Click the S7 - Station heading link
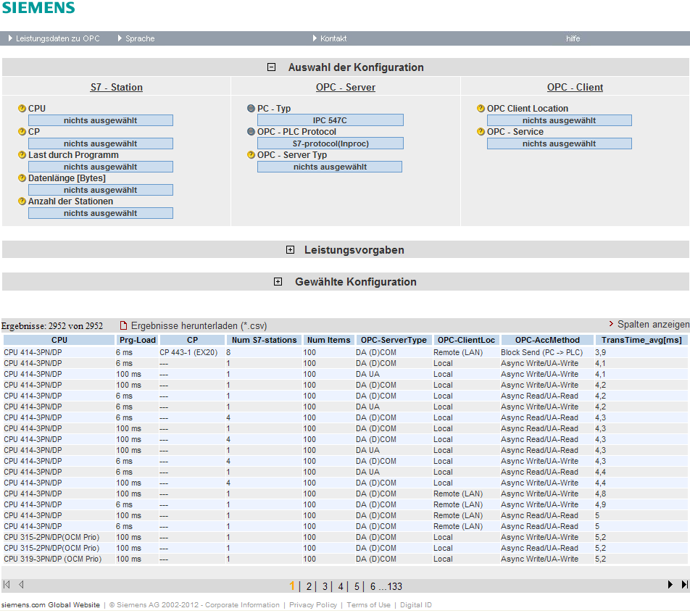The image size is (690, 616). click(x=117, y=87)
